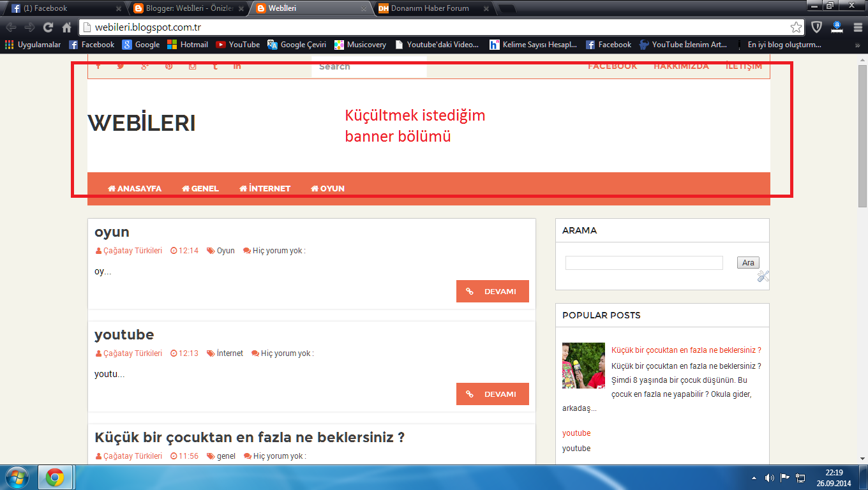
Task: Click the Twitter icon in blog header
Action: pos(121,66)
